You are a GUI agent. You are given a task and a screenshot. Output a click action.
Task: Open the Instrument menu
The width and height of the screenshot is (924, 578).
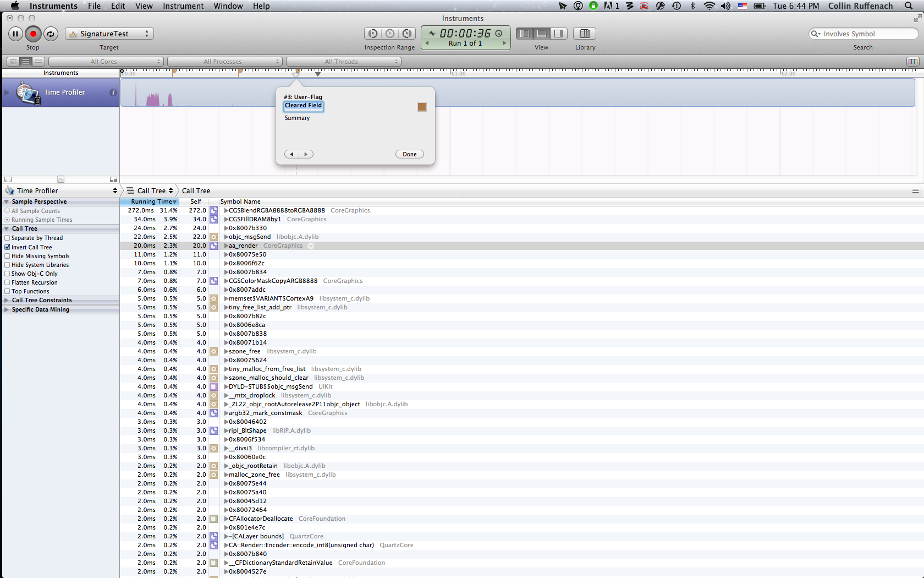(183, 6)
